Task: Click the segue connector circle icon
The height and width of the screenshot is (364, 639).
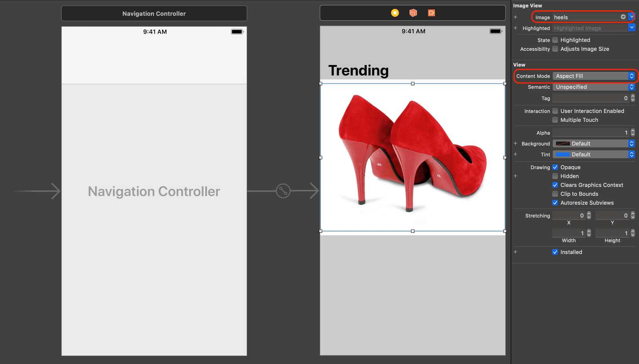Action: pos(283,191)
